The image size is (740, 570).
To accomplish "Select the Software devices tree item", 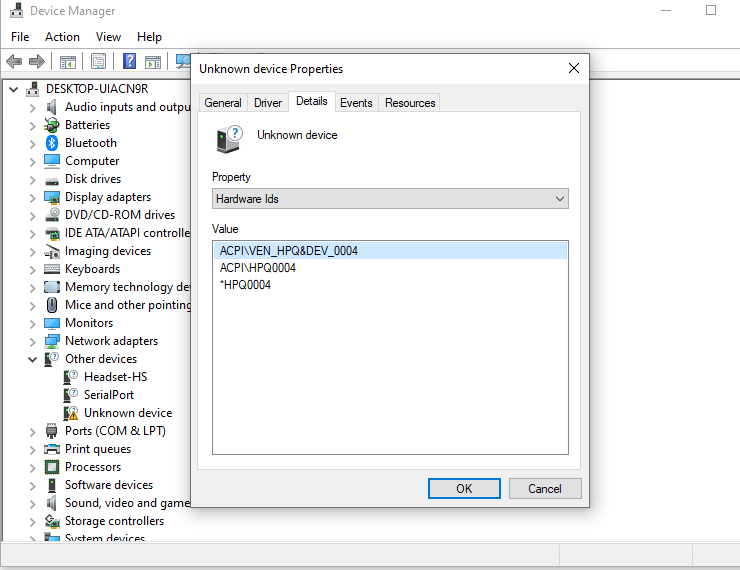I will [109, 485].
